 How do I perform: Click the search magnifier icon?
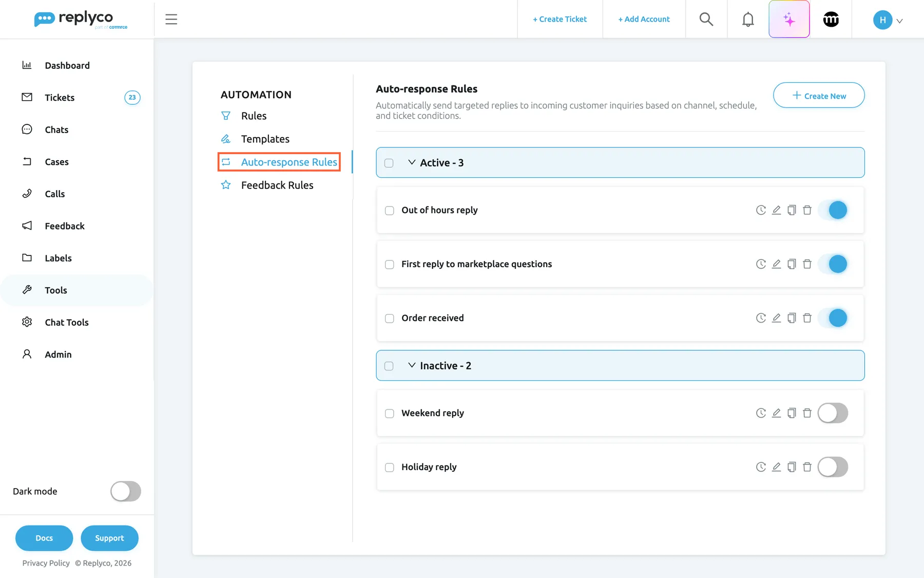coord(706,20)
